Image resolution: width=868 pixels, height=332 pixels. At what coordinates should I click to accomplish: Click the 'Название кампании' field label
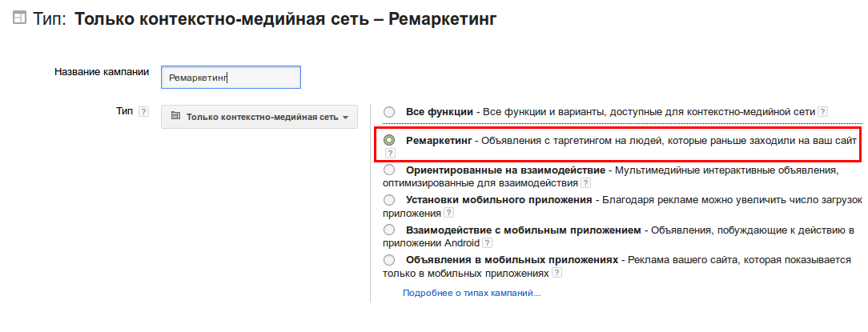pos(102,71)
